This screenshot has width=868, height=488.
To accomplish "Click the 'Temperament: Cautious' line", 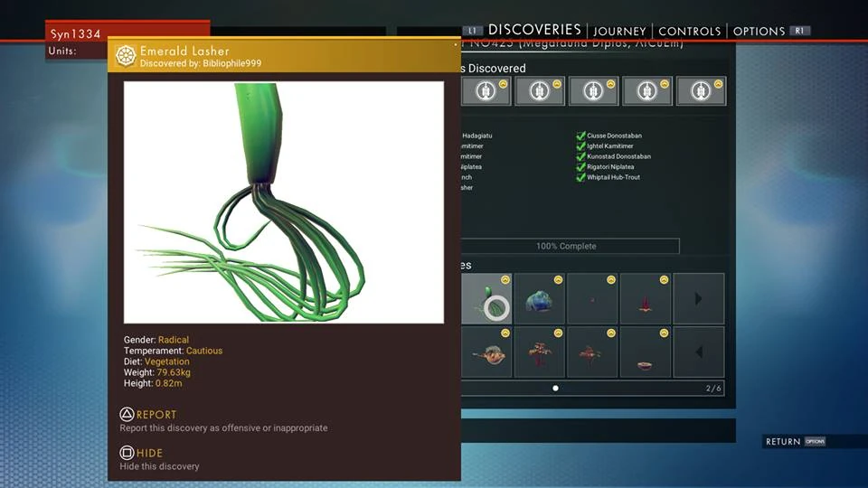I will point(173,351).
